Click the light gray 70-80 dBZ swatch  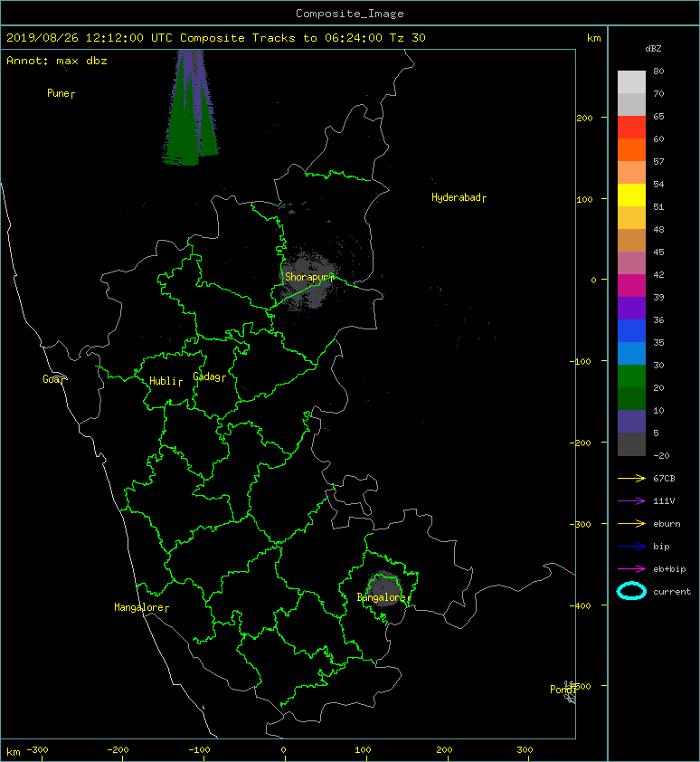tap(631, 81)
